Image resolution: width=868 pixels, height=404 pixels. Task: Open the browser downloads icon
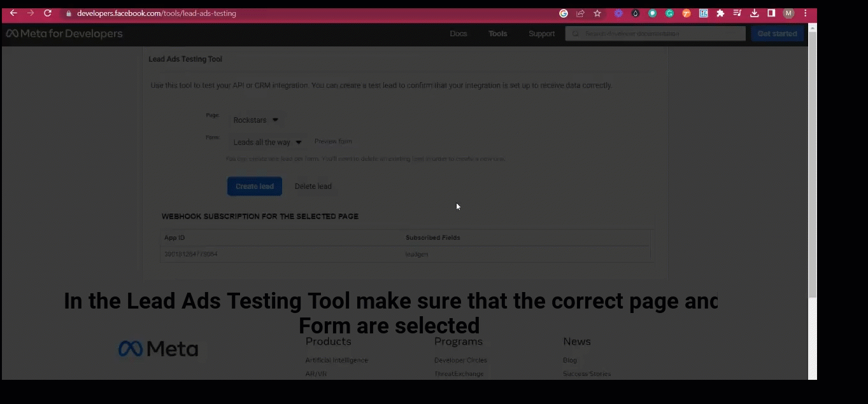coord(755,13)
